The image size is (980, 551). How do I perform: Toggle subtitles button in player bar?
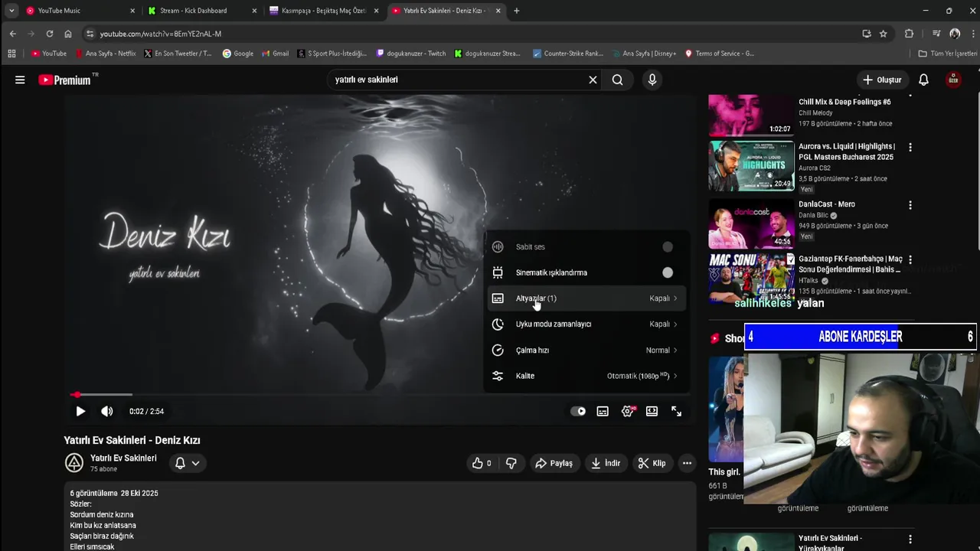click(x=603, y=411)
